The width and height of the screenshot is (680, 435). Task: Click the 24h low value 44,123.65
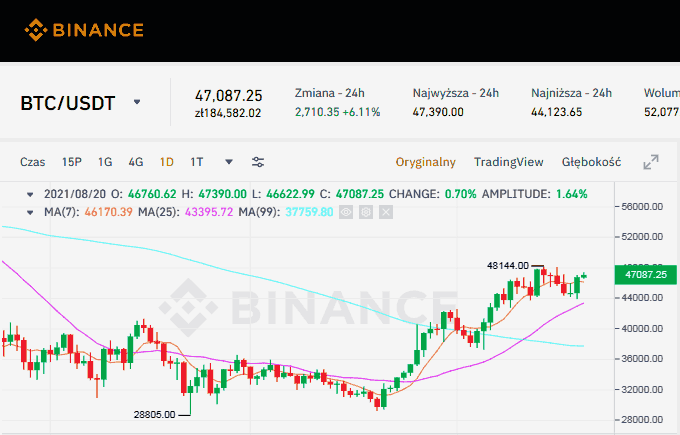[556, 112]
